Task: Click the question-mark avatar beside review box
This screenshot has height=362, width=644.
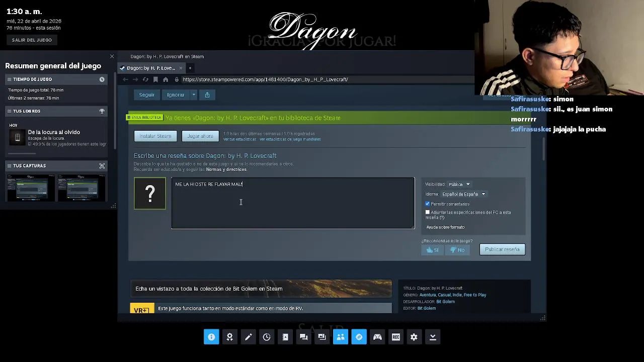Action: point(150,194)
